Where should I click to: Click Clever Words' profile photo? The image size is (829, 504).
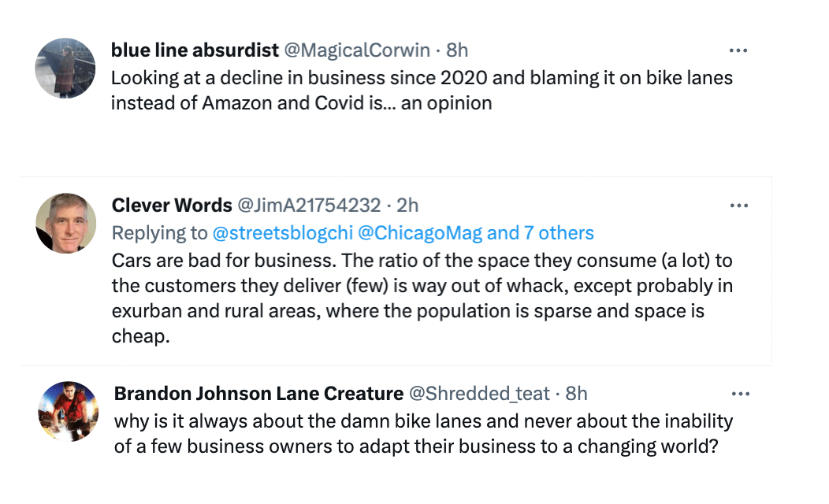click(x=65, y=223)
